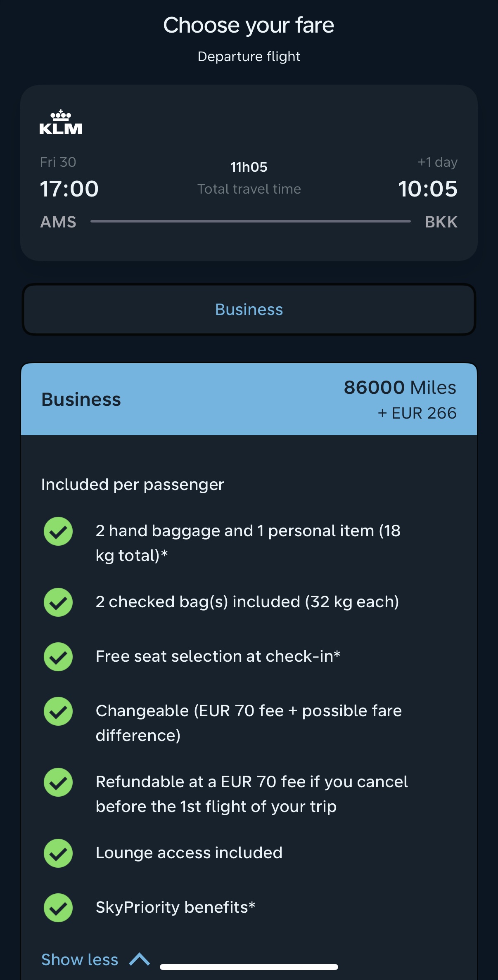The image size is (498, 980).
Task: Collapse fare details with the up chevron
Action: [140, 959]
